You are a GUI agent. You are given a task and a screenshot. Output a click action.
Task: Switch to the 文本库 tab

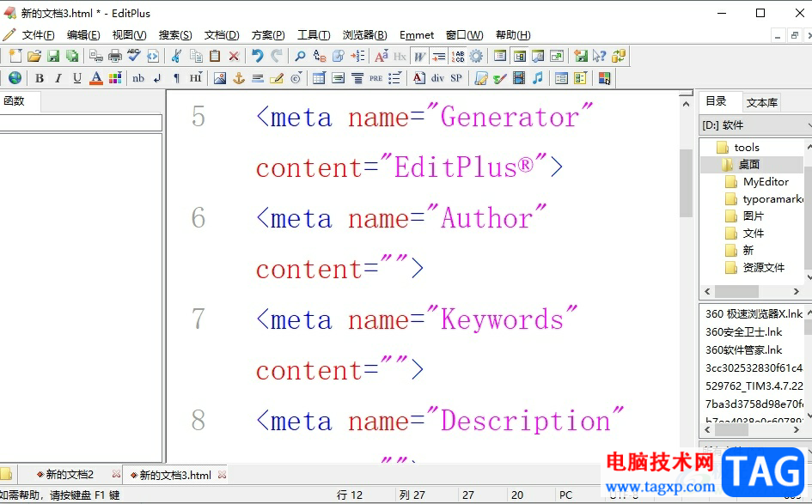(x=762, y=102)
